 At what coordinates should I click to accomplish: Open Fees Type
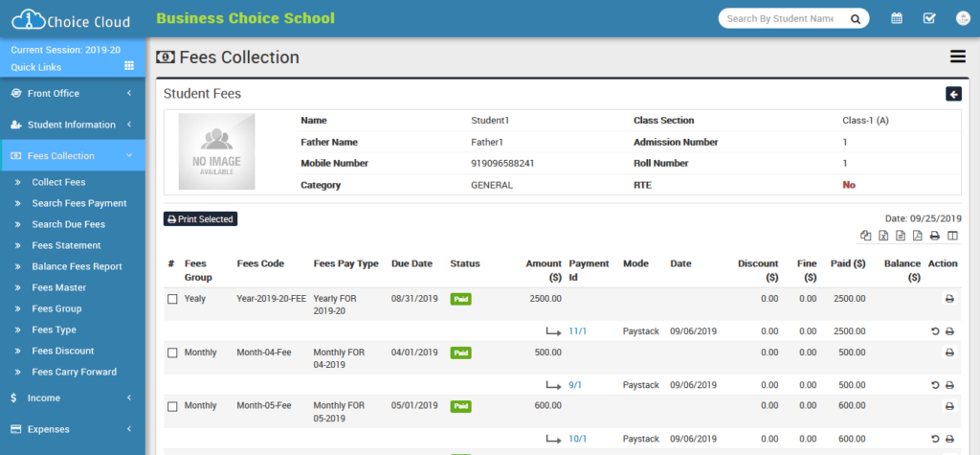coord(55,330)
